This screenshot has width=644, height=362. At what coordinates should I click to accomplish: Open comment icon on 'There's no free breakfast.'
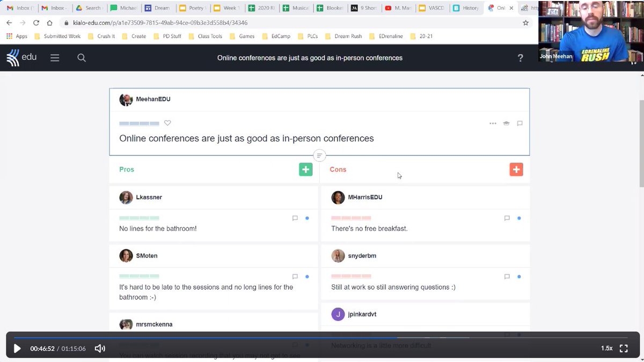[507, 218]
